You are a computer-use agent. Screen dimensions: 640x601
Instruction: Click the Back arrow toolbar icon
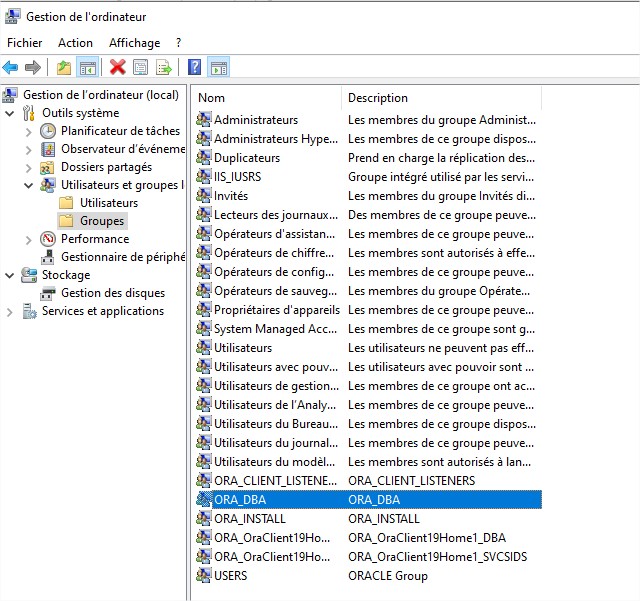point(10,67)
